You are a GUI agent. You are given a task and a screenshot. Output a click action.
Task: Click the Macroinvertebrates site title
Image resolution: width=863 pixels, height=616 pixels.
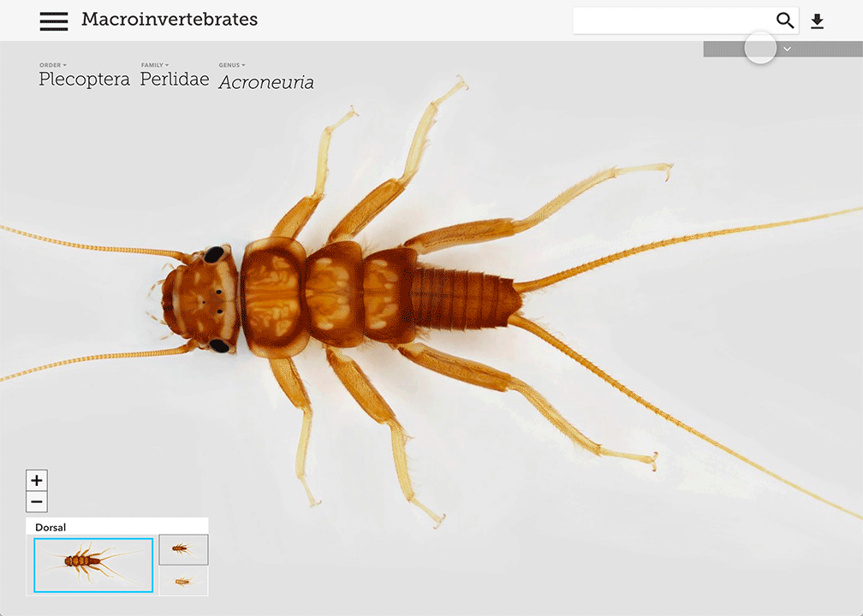(x=170, y=19)
